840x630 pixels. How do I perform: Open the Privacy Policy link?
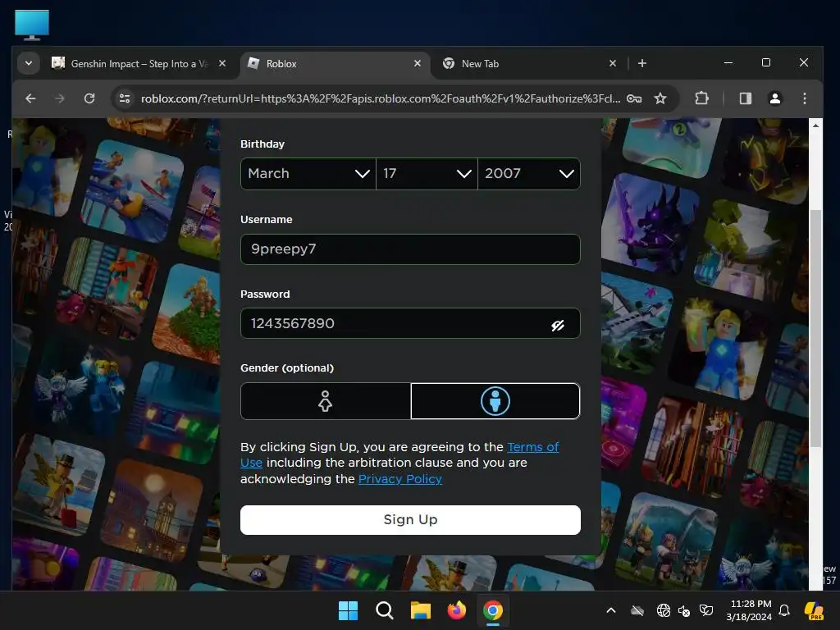399,479
